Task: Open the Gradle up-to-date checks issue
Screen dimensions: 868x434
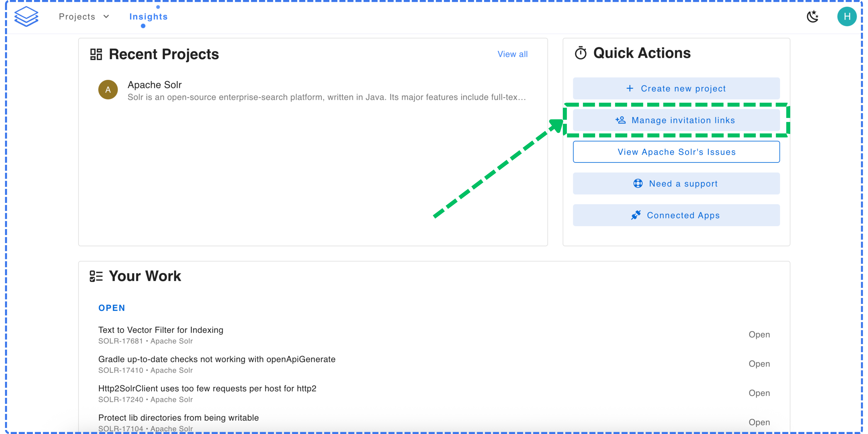Action: tap(217, 359)
